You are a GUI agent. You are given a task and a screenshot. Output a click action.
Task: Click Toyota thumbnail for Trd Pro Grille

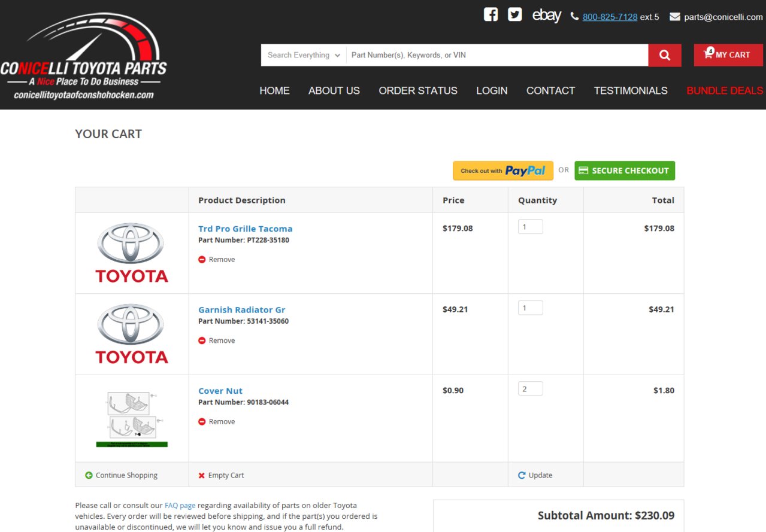pyautogui.click(x=132, y=253)
